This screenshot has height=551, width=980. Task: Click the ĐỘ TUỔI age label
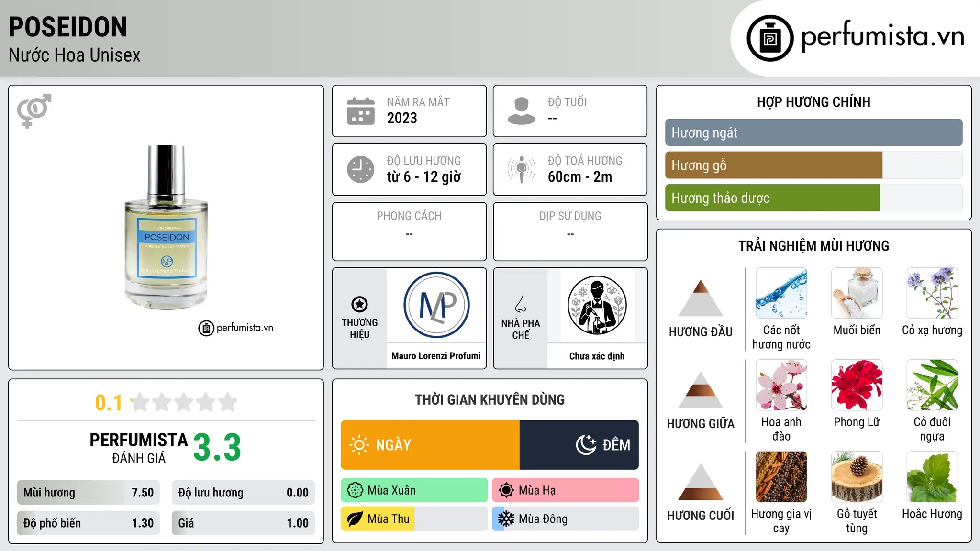pos(567,102)
